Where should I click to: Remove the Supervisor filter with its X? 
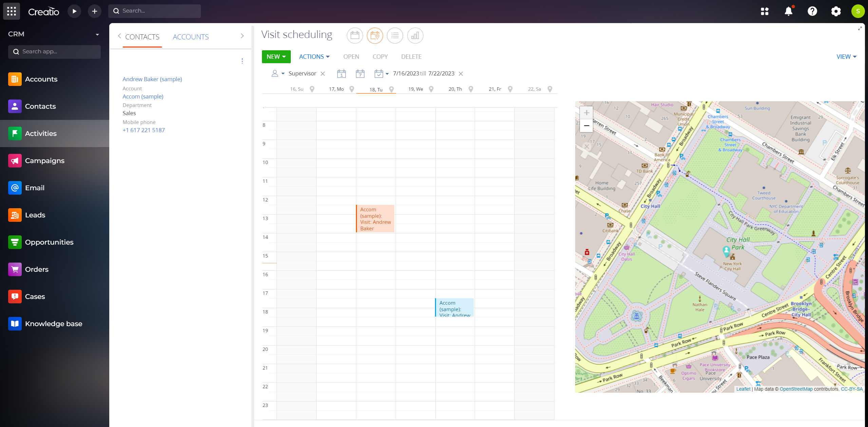(x=322, y=73)
